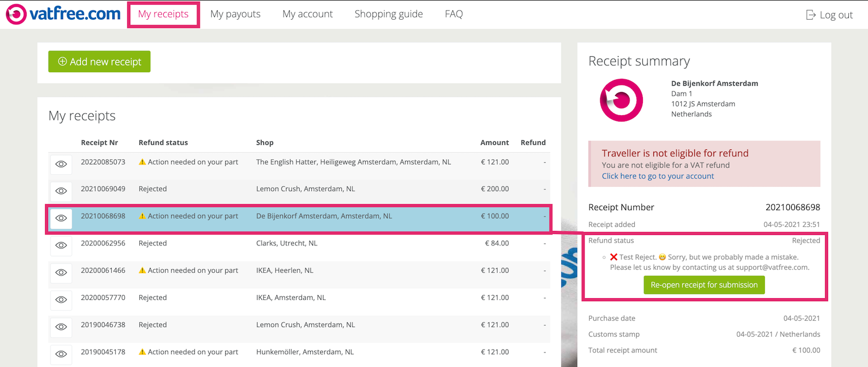The image size is (868, 367).
Task: View receipt 20190046738 via eye icon
Action: (61, 327)
